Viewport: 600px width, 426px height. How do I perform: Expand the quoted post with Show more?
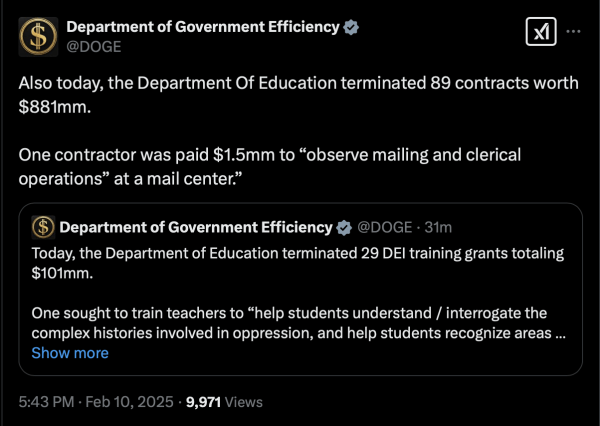70,353
